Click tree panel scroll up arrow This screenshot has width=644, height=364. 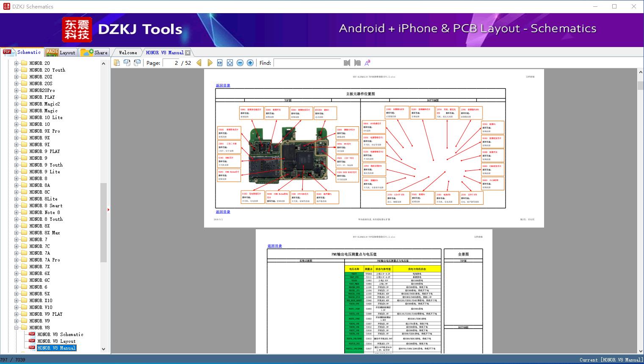(x=103, y=64)
